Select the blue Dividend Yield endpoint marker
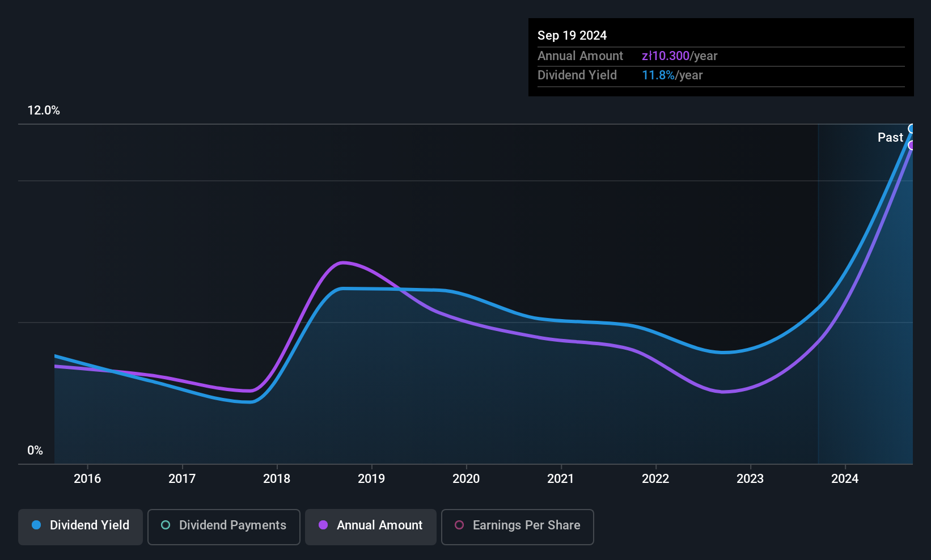 click(912, 129)
